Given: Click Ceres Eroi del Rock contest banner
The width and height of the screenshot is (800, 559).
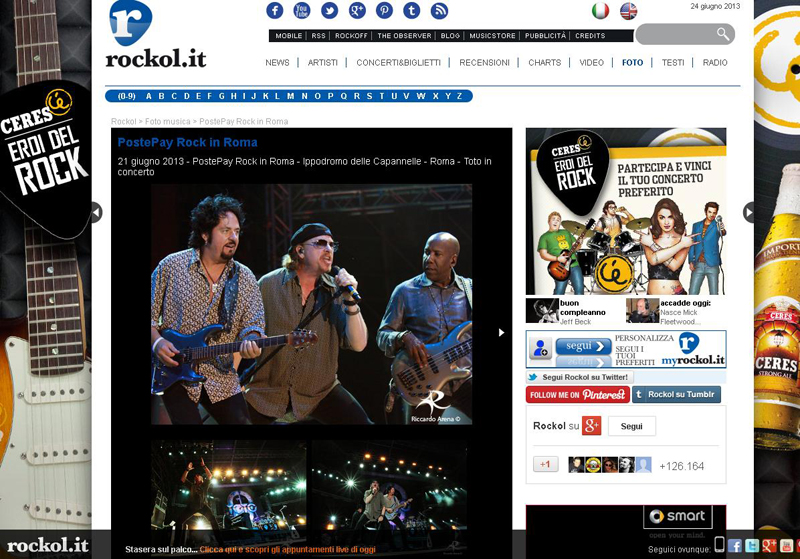Looking at the screenshot, I should pos(626,211).
